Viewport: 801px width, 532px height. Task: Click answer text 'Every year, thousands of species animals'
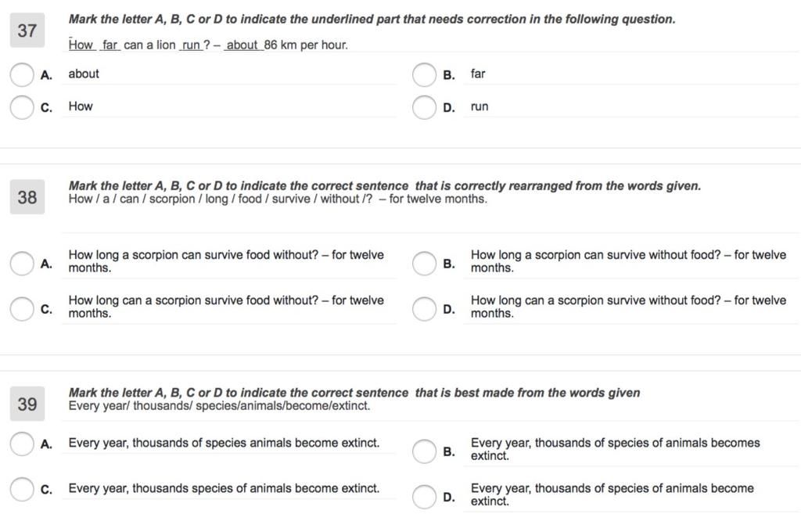tap(224, 443)
